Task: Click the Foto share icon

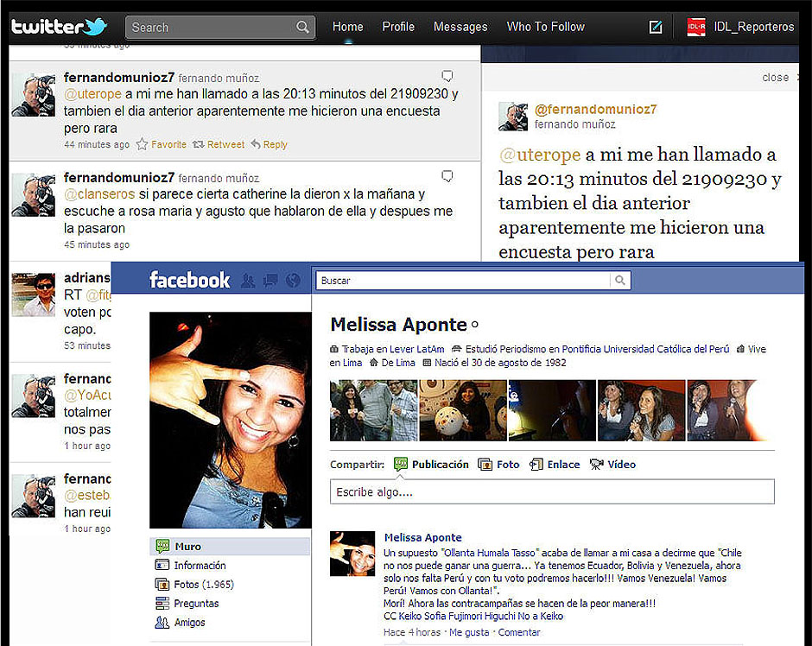Action: [485, 465]
